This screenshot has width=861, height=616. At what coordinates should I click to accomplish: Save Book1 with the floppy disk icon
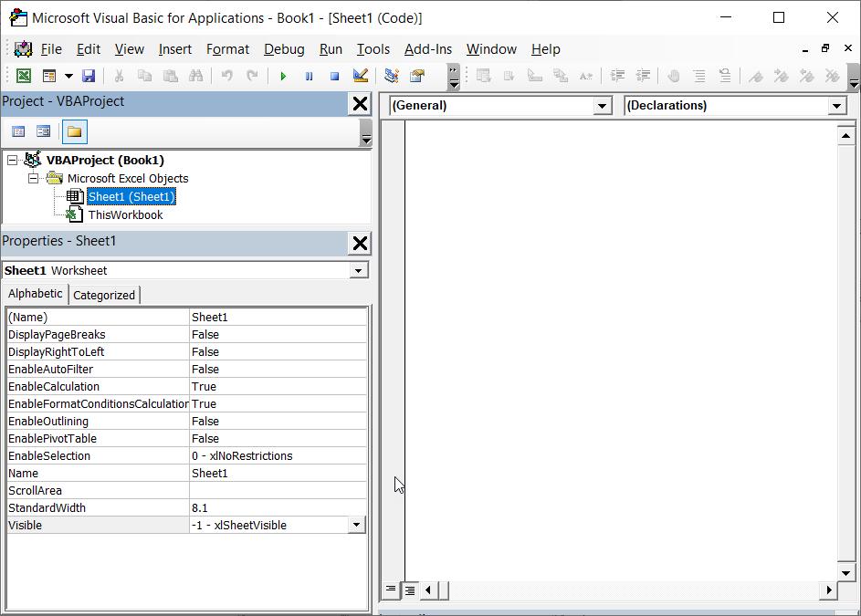click(x=89, y=76)
